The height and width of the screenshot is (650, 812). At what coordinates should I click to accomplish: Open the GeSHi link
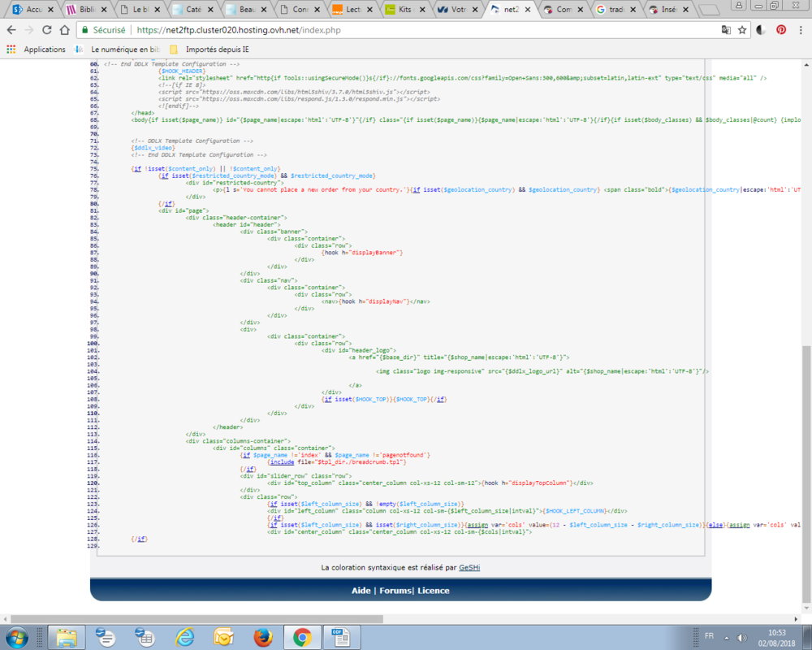pos(469,567)
